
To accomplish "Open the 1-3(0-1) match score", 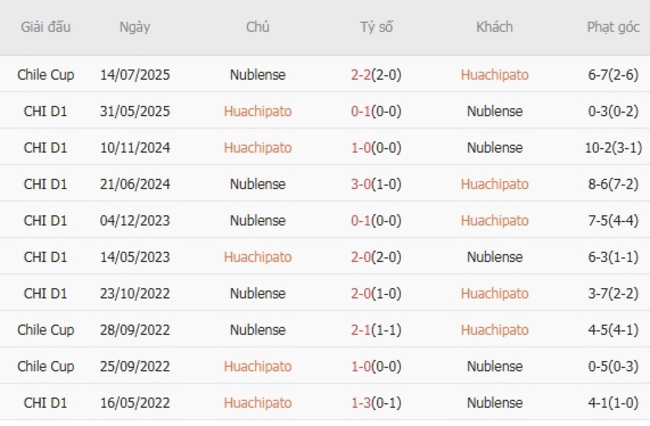I will (x=376, y=403).
